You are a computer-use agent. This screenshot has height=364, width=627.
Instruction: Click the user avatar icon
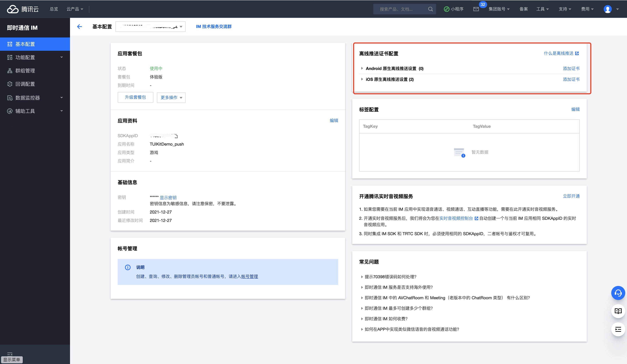point(607,9)
